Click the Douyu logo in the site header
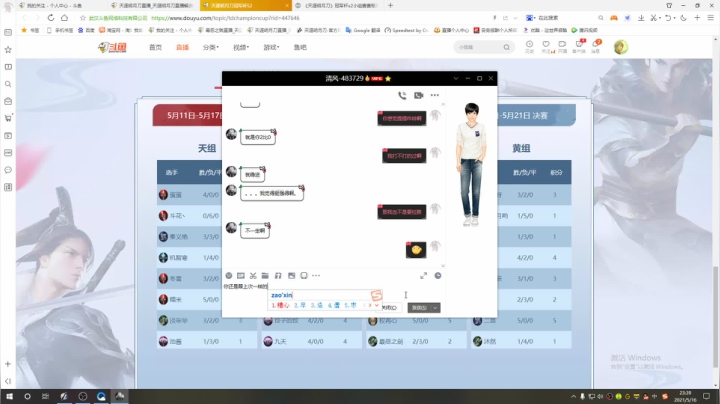Screen dimensions: 720x404 click(112, 47)
